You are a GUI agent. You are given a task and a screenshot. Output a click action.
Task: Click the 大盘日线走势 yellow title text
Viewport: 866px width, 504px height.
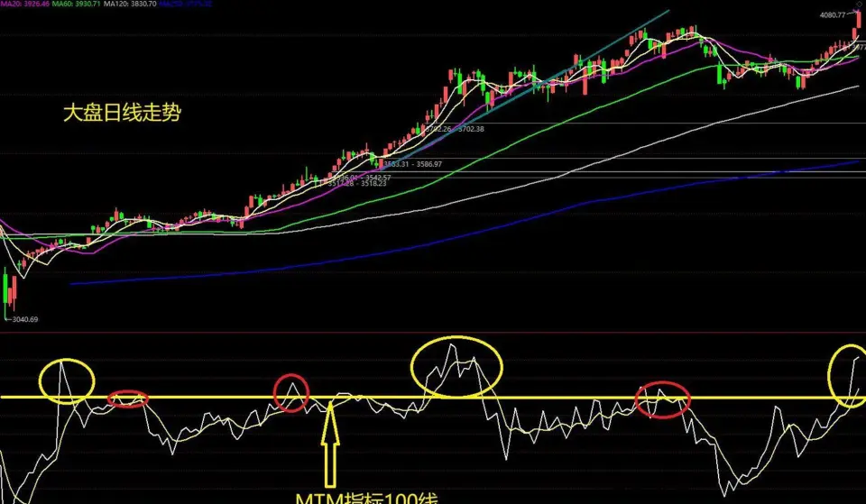[123, 113]
